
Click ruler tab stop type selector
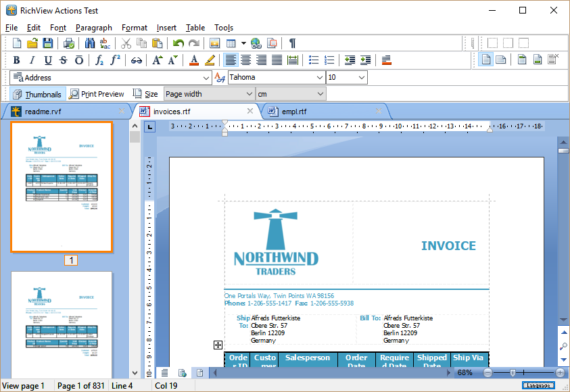pos(150,127)
